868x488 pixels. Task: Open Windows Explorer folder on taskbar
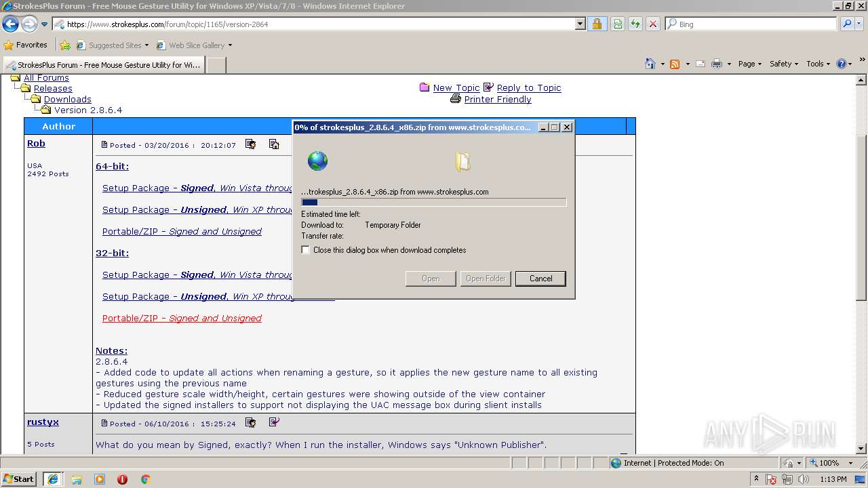coord(77,479)
